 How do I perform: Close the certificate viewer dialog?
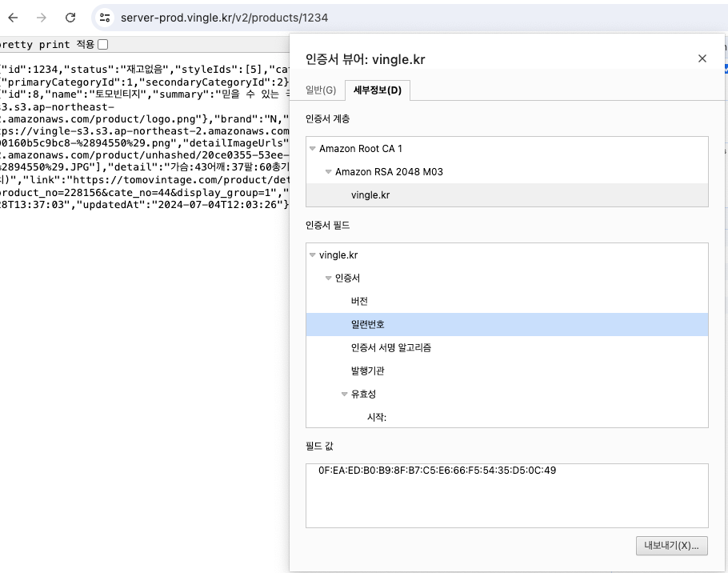tap(702, 58)
